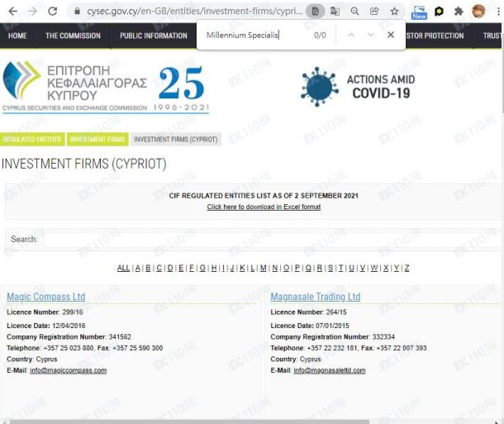Filter firms by letter M
504x424 pixels.
[264, 268]
